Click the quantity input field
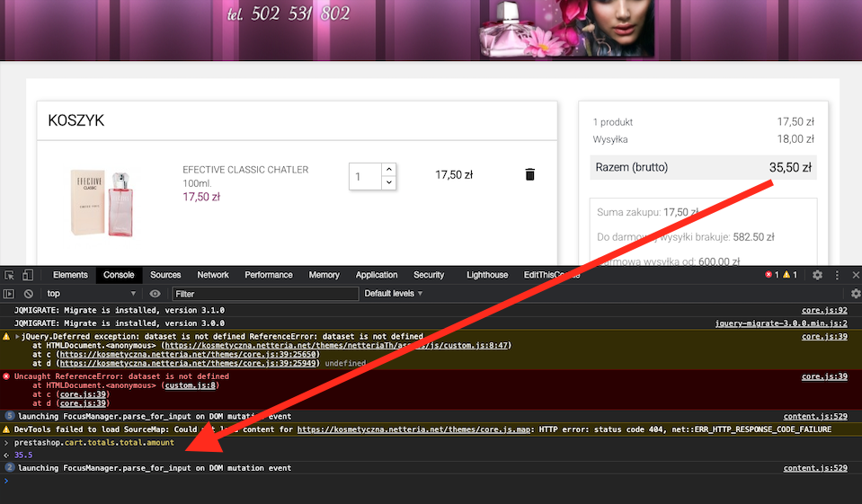862x504 pixels. 365,176
